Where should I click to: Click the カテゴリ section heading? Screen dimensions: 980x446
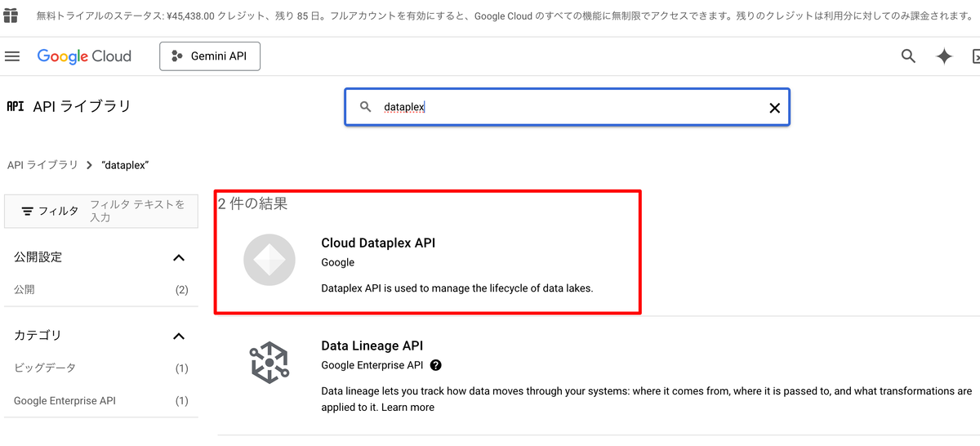pos(38,336)
